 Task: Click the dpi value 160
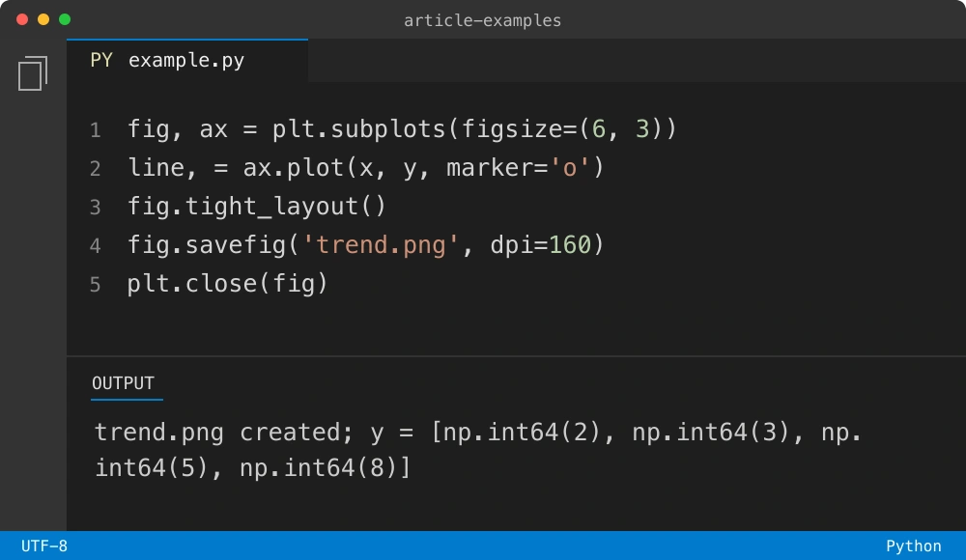pyautogui.click(x=570, y=244)
